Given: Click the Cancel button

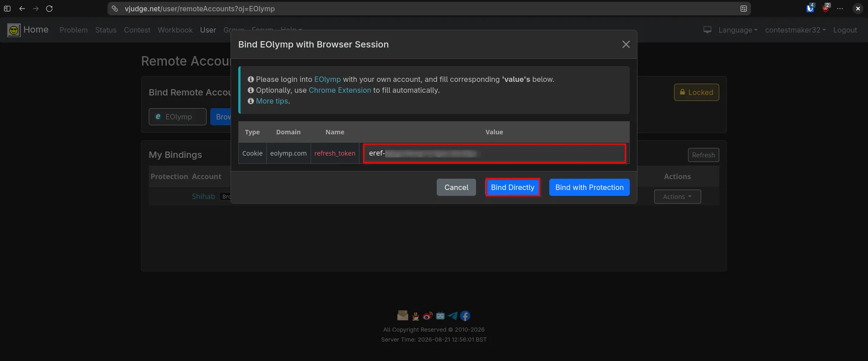Looking at the screenshot, I should pos(456,187).
